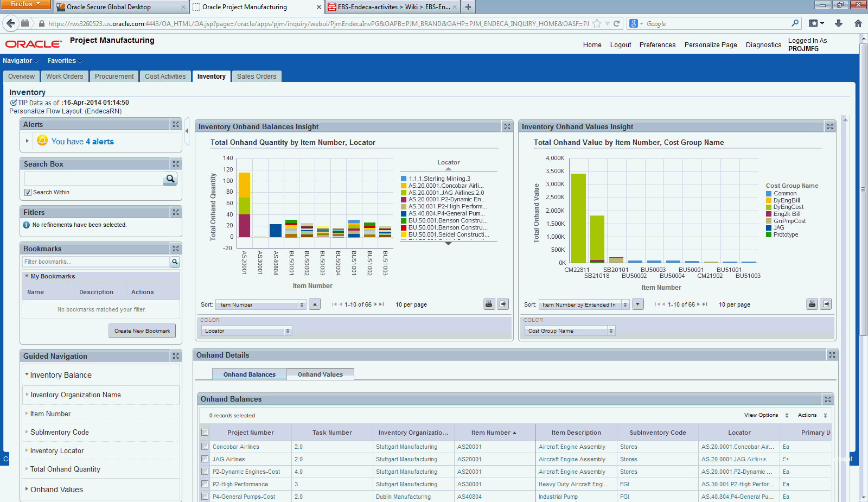Maximize Inventory Onhand Balances Insight panel

(x=507, y=126)
